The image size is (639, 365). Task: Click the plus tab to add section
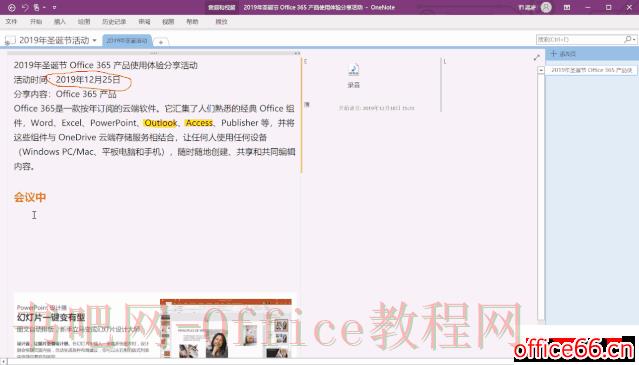click(x=161, y=42)
